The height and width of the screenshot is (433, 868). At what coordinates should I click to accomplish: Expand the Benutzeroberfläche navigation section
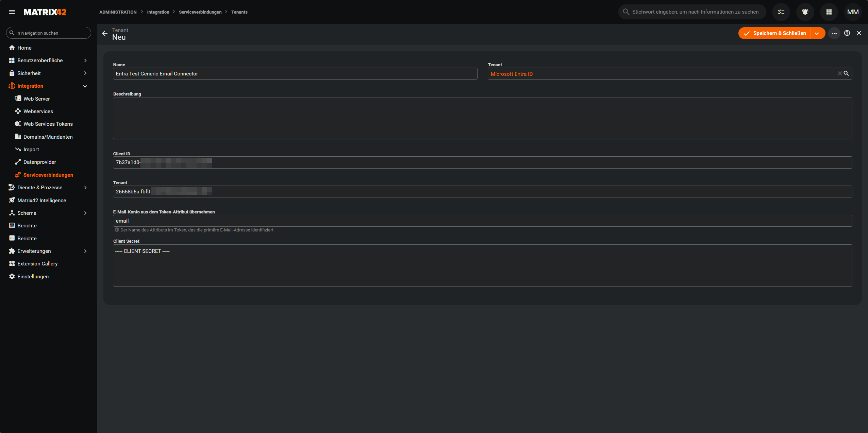coord(85,60)
